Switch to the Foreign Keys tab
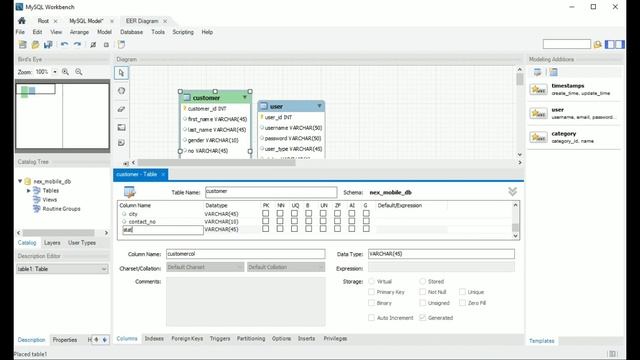The image size is (640, 360). (187, 339)
